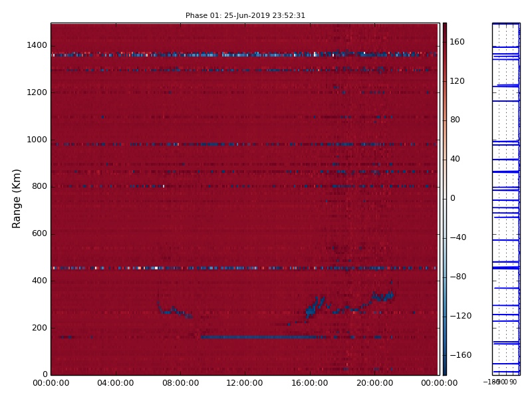This screenshot has width=532, height=399.
Task: Click the plot title 'Phase 01: 25-Jun-2019 23:52:31'
Action: [245, 15]
